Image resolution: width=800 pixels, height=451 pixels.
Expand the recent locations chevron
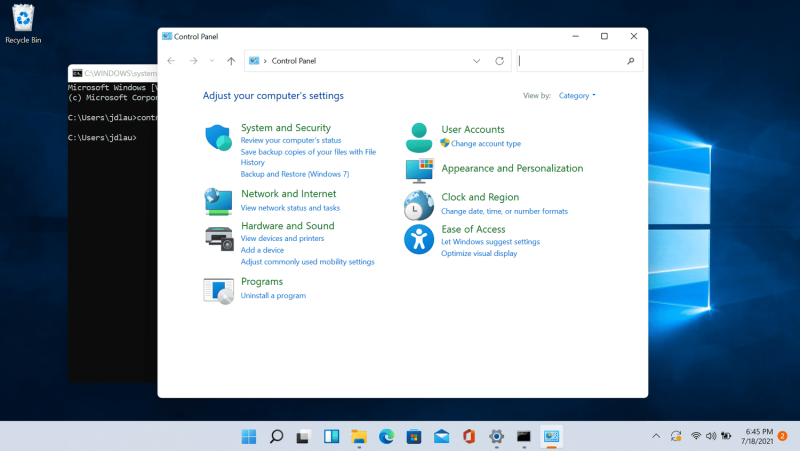(211, 61)
